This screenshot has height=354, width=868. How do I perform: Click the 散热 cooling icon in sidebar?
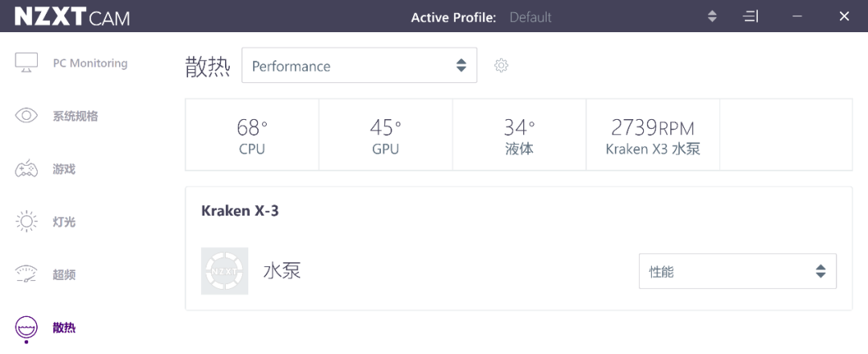pyautogui.click(x=26, y=328)
